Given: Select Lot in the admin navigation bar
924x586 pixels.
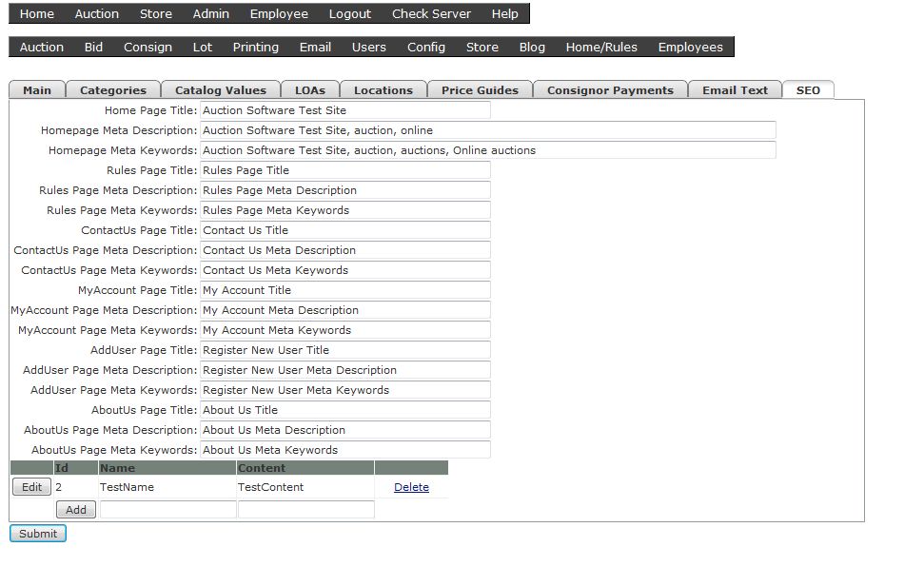Looking at the screenshot, I should (x=202, y=48).
